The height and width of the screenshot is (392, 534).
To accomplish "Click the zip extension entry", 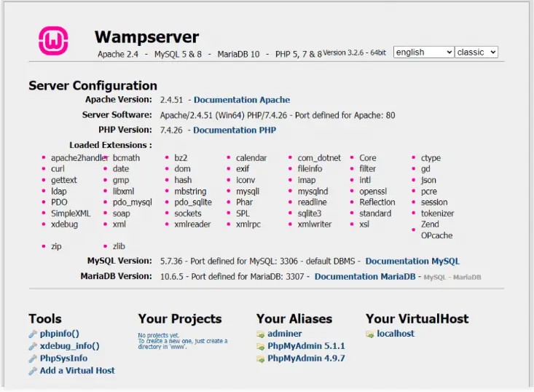I will pos(56,246).
